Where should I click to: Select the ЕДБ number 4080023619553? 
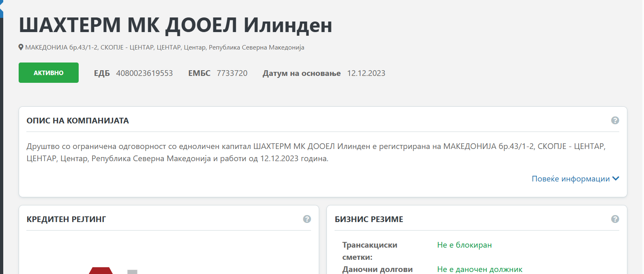144,73
